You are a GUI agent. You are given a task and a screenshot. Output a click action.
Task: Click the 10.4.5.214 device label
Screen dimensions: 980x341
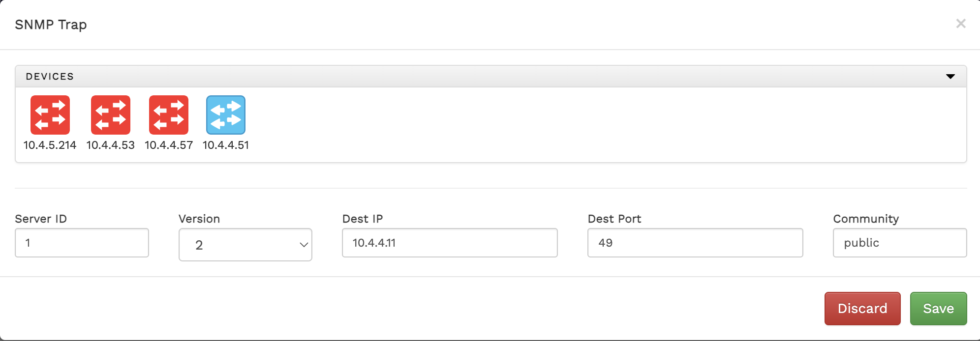50,145
